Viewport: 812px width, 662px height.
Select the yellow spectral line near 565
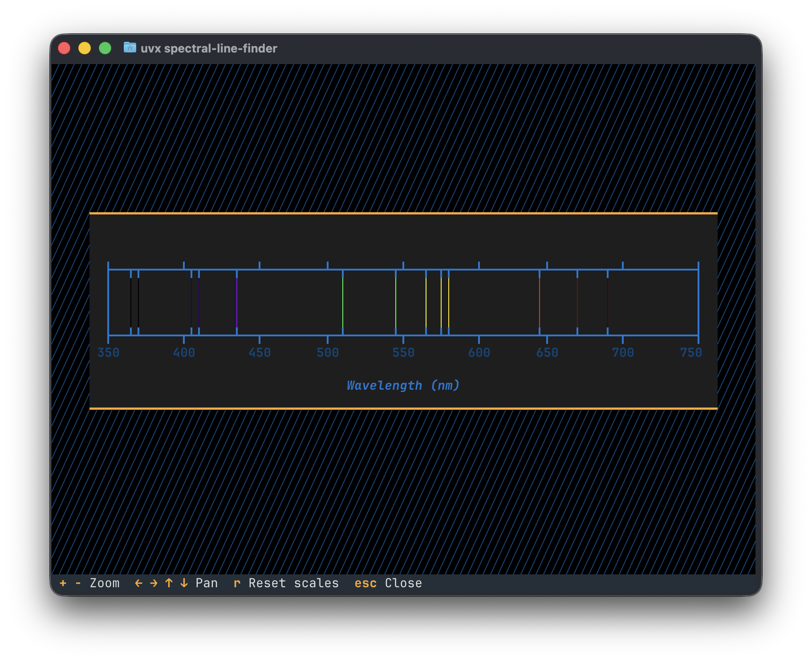[426, 303]
